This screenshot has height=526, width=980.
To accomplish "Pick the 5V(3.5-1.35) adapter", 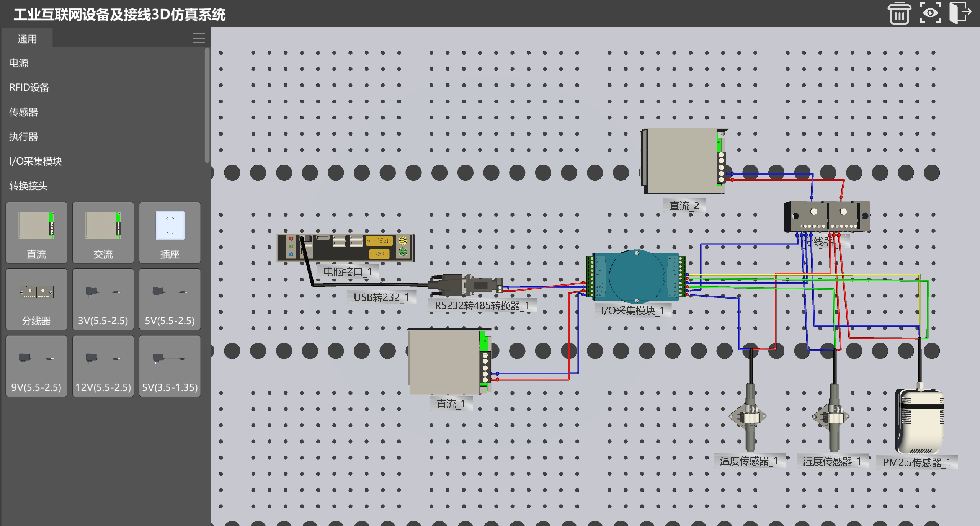I will (170, 366).
